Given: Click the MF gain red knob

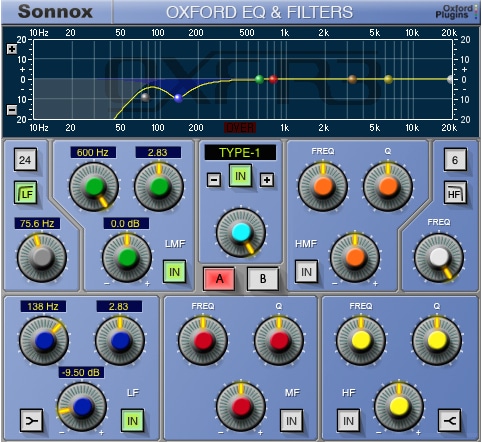Looking at the screenshot, I should pyautogui.click(x=241, y=407).
